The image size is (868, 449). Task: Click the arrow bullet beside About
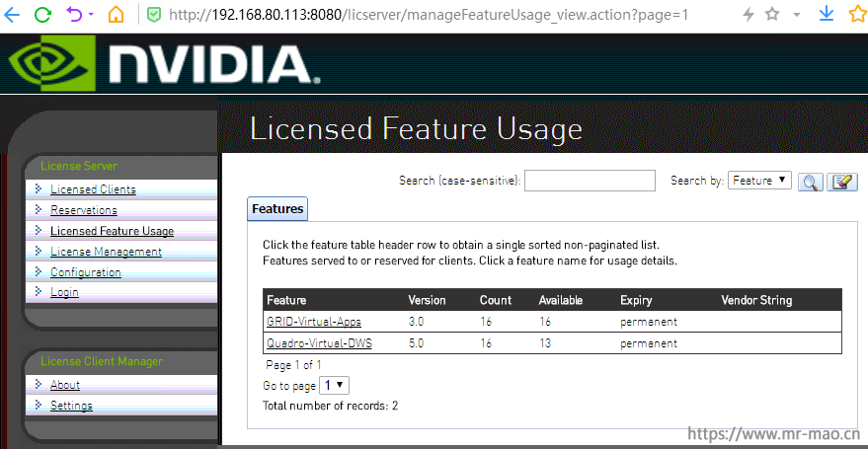tap(39, 383)
